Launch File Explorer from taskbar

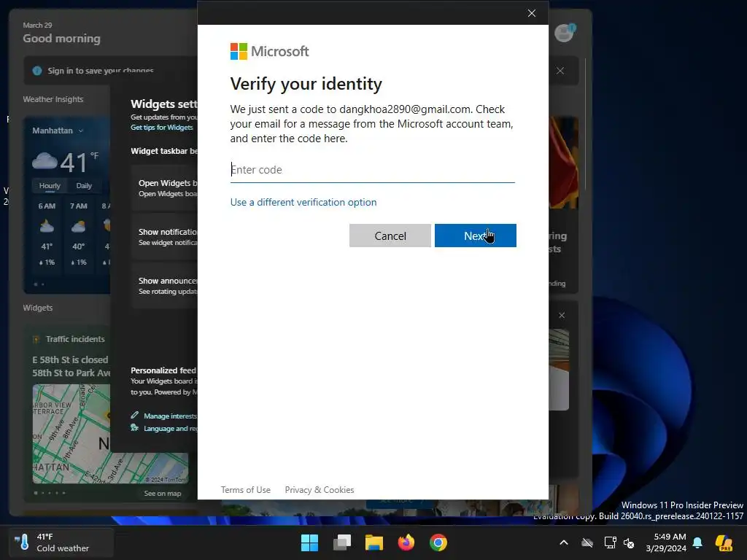[x=374, y=542]
